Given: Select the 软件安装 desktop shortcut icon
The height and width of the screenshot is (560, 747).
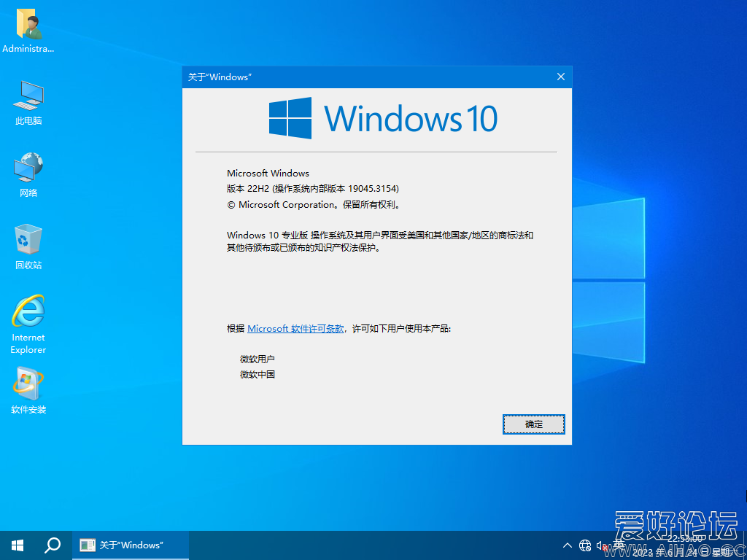Looking at the screenshot, I should pyautogui.click(x=28, y=386).
